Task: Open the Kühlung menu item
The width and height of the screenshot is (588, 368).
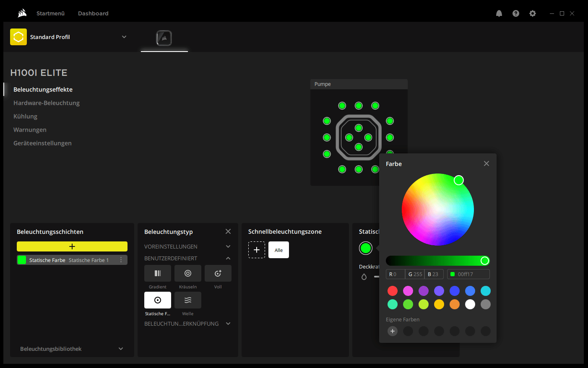Action: coord(25,116)
